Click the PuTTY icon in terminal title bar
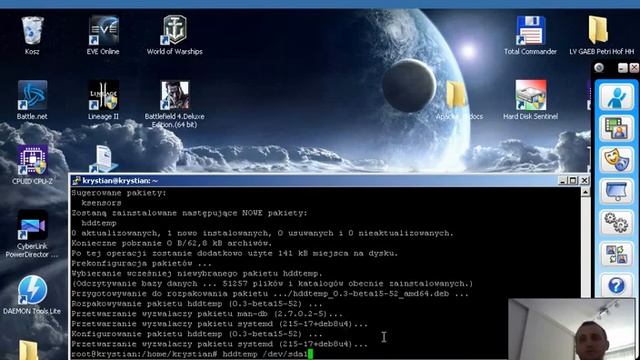640x360 pixels. (76, 181)
